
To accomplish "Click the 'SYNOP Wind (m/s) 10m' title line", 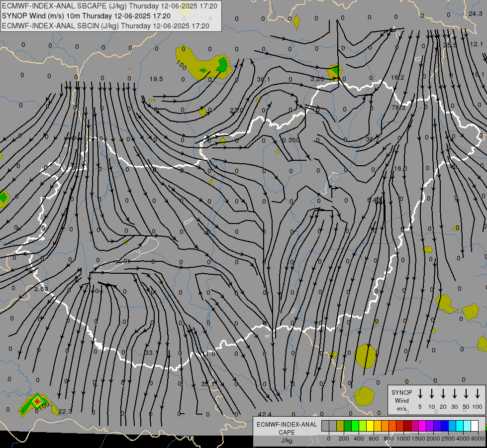I will pos(86,16).
